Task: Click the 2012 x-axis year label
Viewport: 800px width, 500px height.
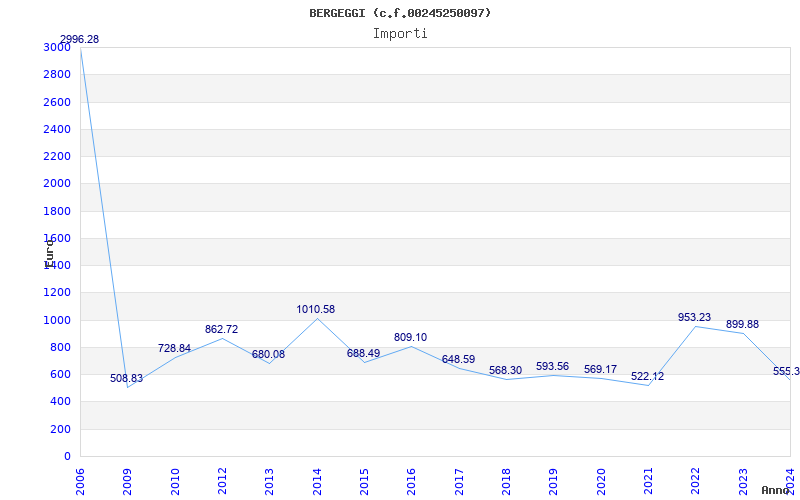Action: [222, 481]
